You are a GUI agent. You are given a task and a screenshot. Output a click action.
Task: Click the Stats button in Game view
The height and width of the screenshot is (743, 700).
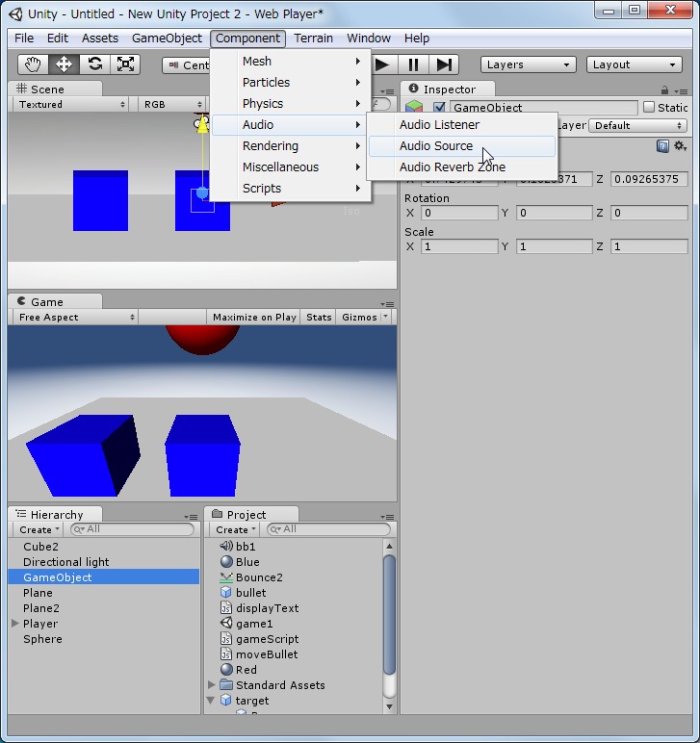(x=319, y=317)
